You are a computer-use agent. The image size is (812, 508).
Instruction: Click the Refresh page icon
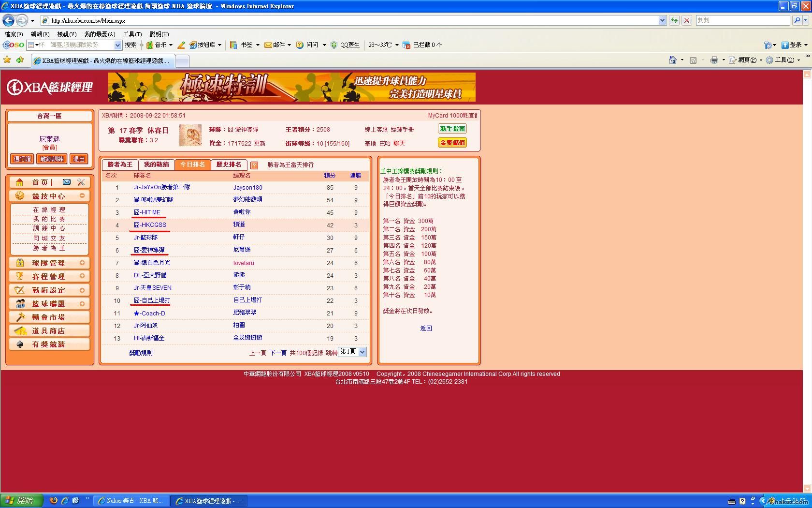(x=674, y=20)
